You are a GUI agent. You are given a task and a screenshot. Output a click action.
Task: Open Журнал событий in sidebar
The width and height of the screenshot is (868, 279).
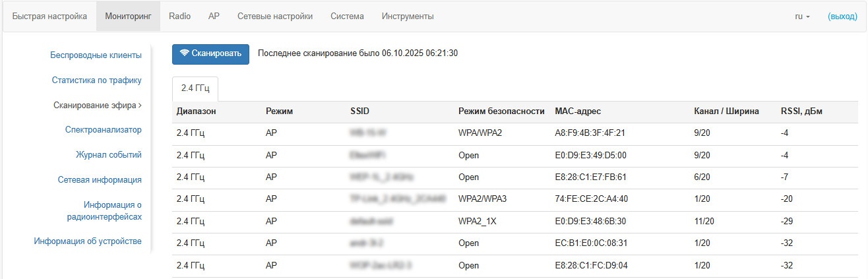108,155
